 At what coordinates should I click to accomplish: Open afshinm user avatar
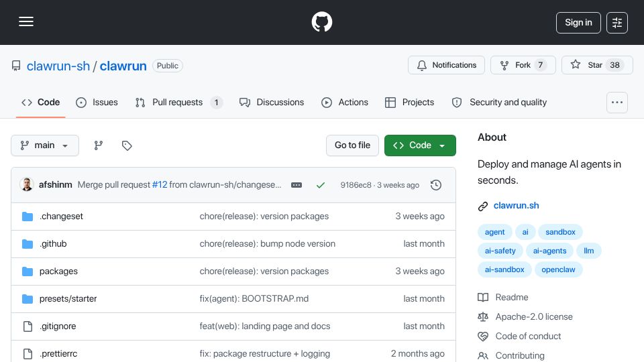click(x=27, y=185)
